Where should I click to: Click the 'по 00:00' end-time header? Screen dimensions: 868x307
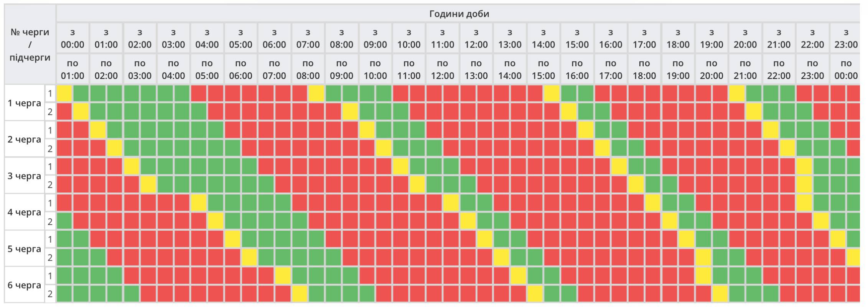coord(846,69)
